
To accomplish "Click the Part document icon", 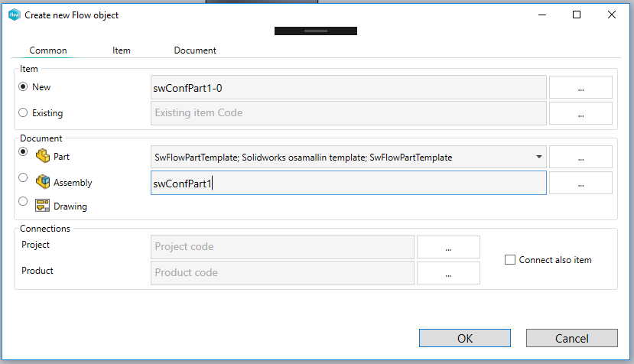I will click(x=43, y=157).
